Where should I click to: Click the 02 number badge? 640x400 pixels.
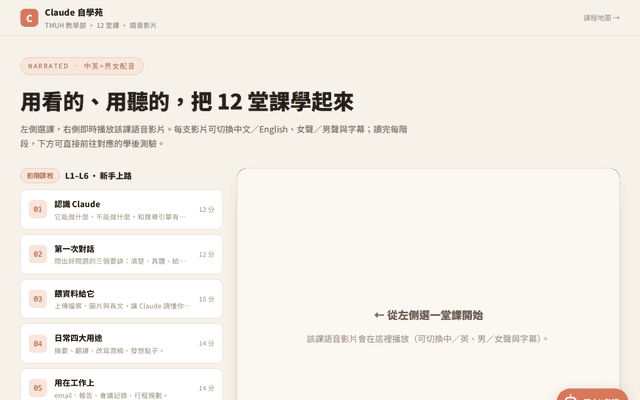pyautogui.click(x=38, y=254)
